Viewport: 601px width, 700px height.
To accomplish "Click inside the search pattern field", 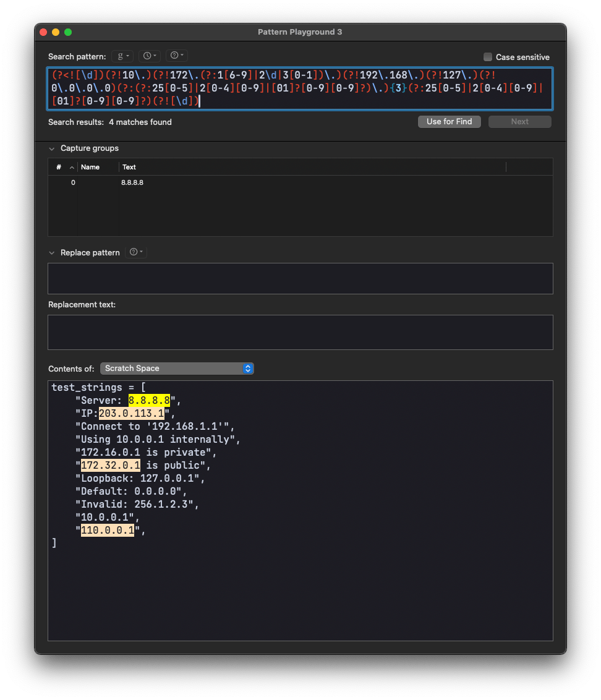I will tap(300, 88).
